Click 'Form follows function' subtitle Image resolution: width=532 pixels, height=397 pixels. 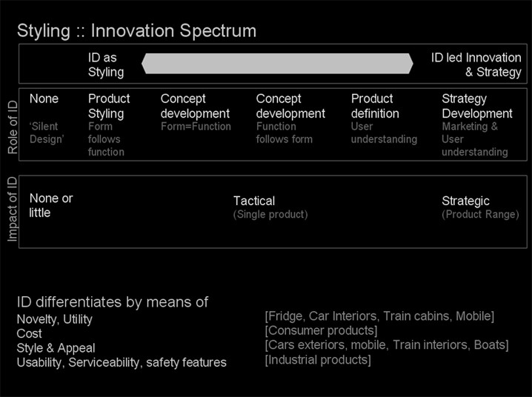[x=104, y=139]
